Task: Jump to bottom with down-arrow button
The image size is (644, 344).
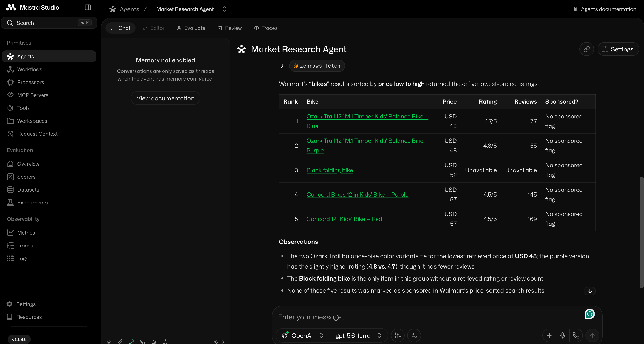Action: (x=590, y=291)
